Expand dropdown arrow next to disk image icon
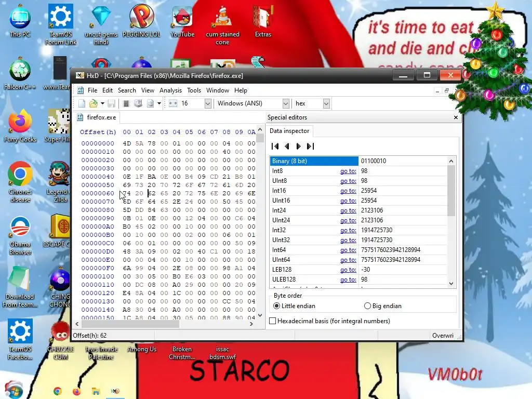The height and width of the screenshot is (399, 532). coord(159,103)
